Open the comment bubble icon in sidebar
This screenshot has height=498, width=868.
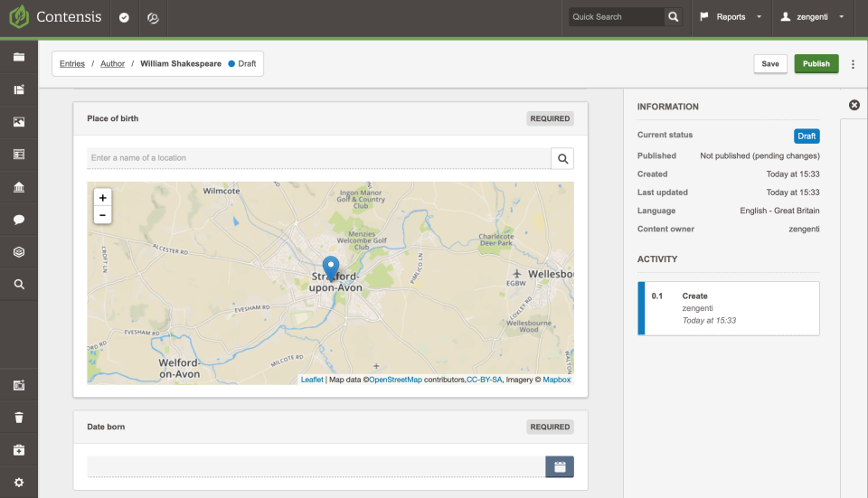[19, 220]
